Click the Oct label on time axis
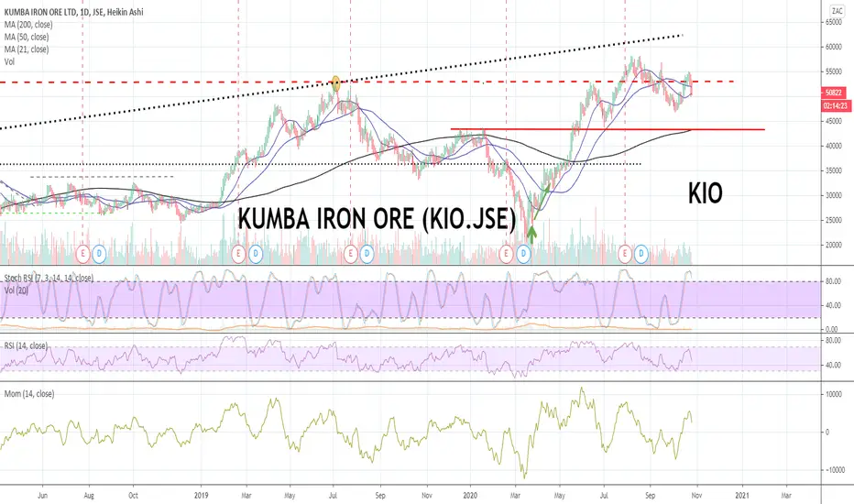Screen dimensions: 854x504 (134, 495)
